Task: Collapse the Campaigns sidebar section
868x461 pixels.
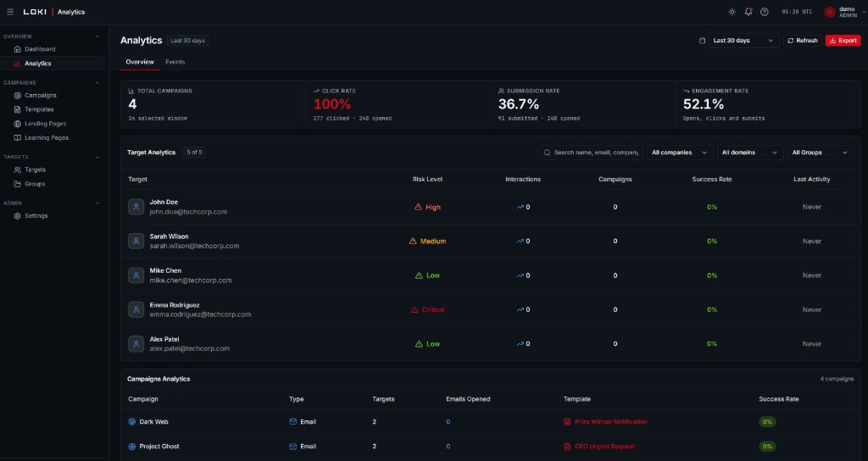Action: [97, 83]
